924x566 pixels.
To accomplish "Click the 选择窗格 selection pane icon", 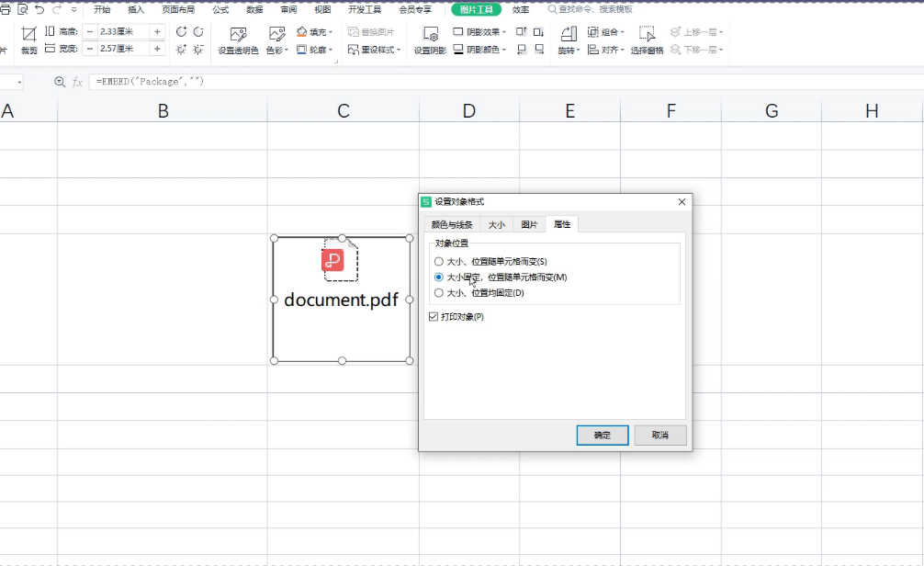I will pos(647,34).
